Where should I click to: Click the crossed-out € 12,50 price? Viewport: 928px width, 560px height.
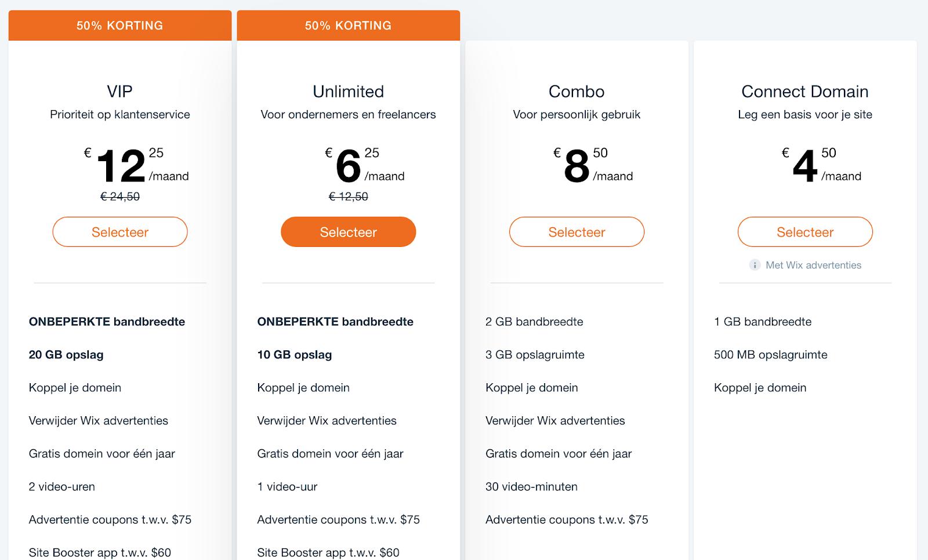(x=349, y=197)
